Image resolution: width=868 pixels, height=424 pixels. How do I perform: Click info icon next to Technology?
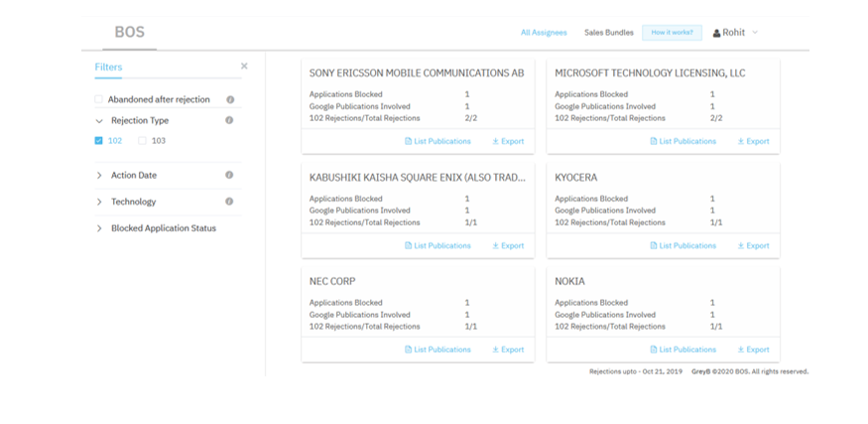coord(229,202)
